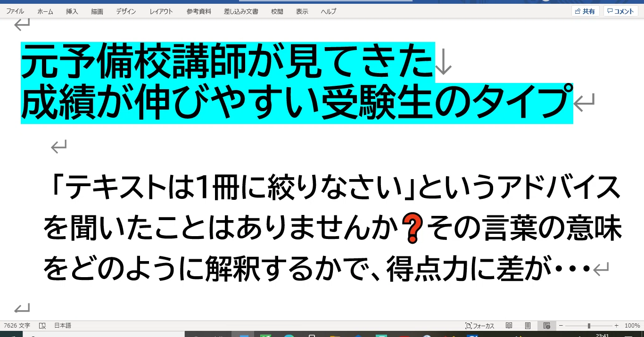
Task: Enable フォーカス focus mode
Action: (480, 326)
